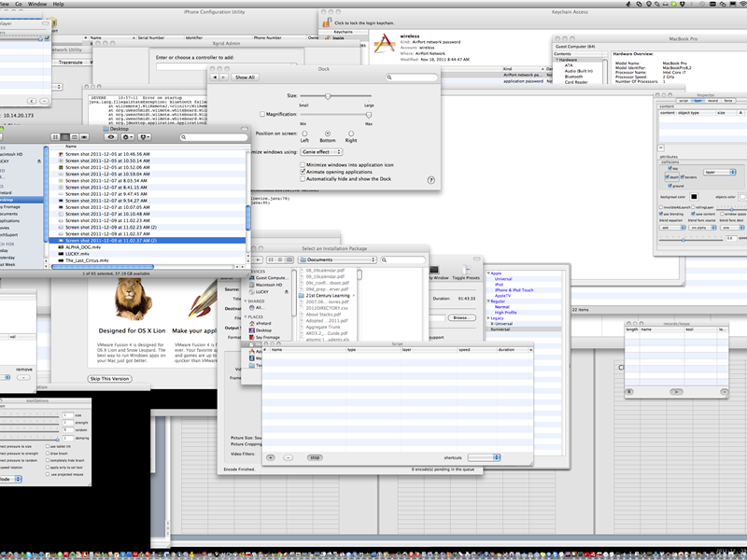Image resolution: width=747 pixels, height=560 pixels.
Task: Click the Help question mark in Dock preferences
Action: pyautogui.click(x=430, y=180)
